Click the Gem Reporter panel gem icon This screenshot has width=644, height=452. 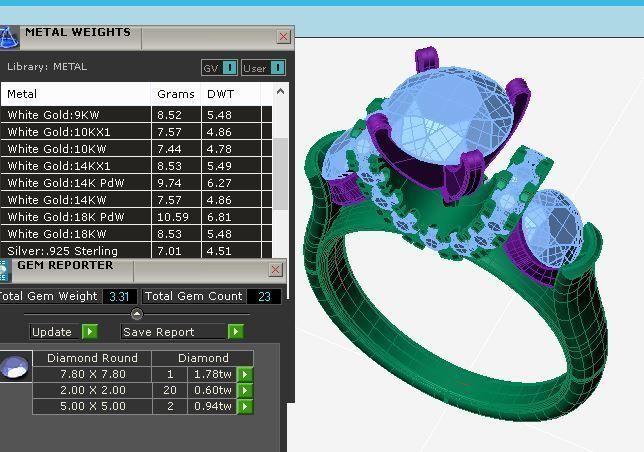[x=4, y=270]
